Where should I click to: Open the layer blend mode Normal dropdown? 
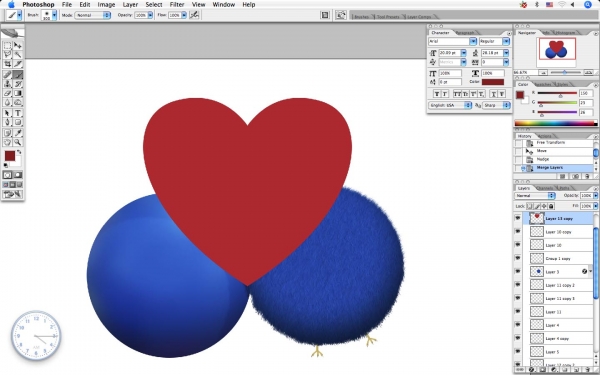point(535,196)
